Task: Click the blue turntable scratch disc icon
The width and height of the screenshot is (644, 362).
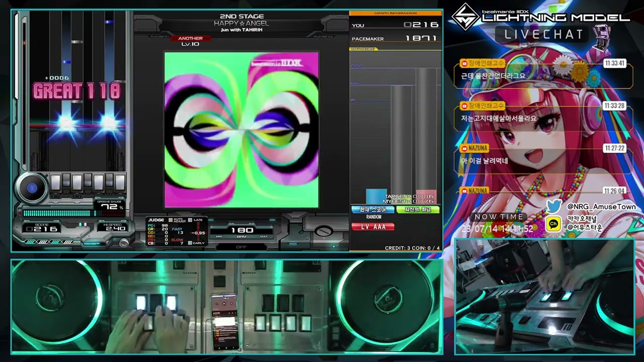Action: point(32,188)
